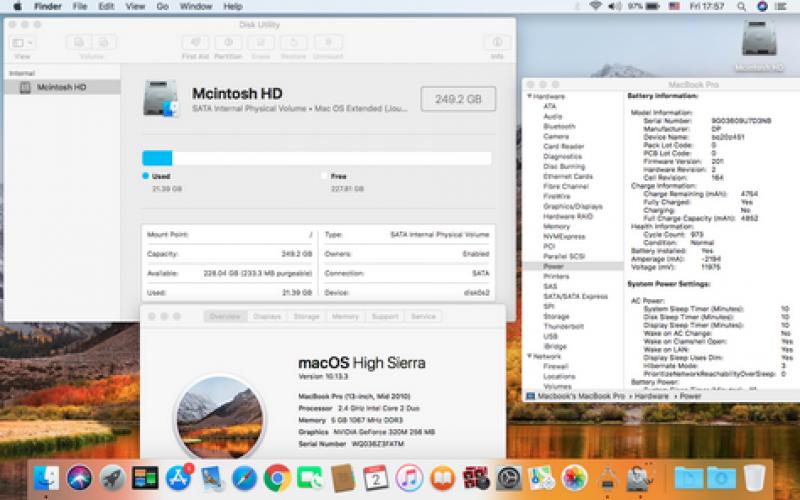This screenshot has width=800, height=500.
Task: Click the volume icon in menu bar
Action: [x=614, y=7]
